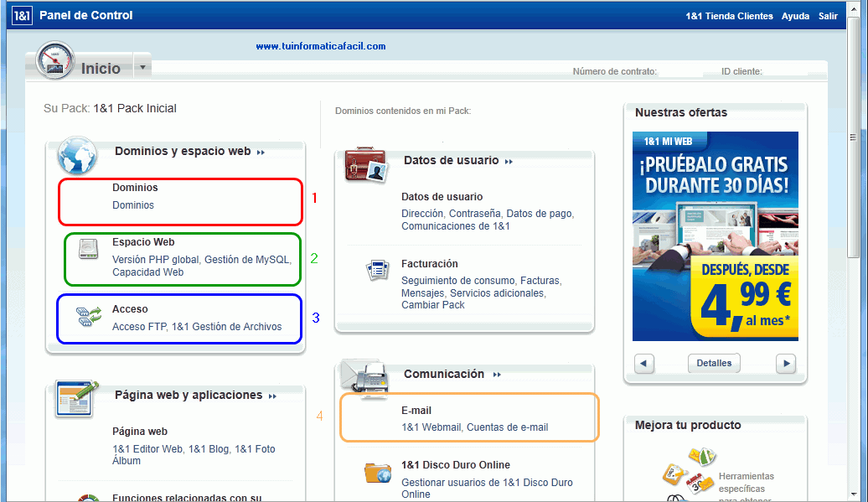Click the Página web y aplicaciones editor icon

76,399
